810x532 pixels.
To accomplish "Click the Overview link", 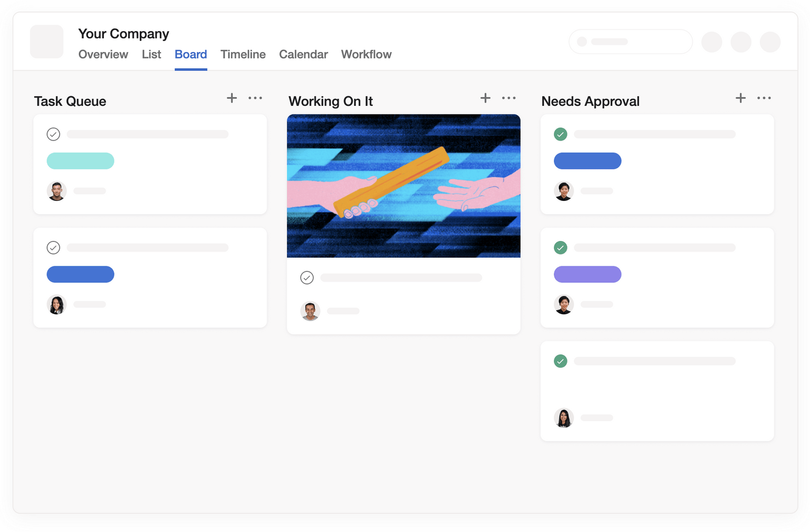I will [103, 54].
